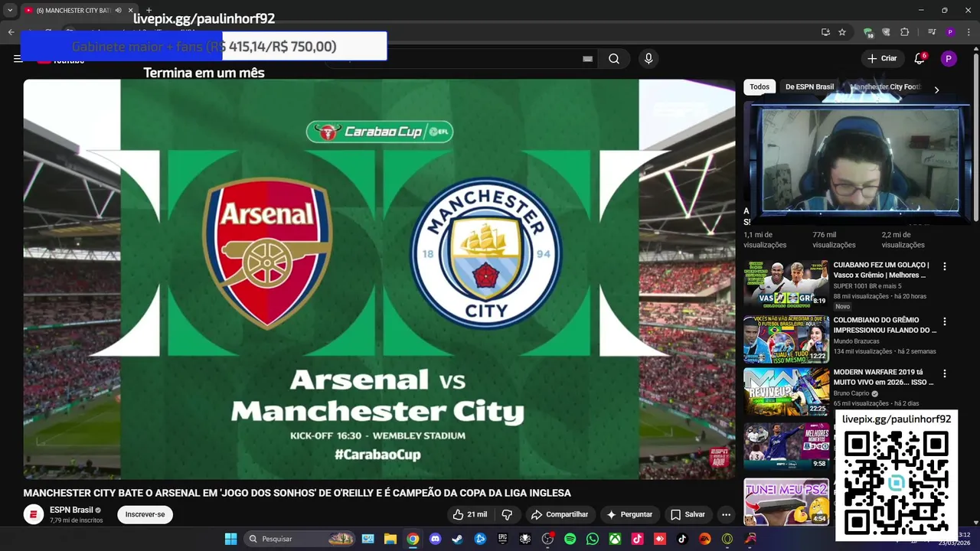Open Discord from the taskbar
This screenshot has height=551, width=980.
(435, 539)
